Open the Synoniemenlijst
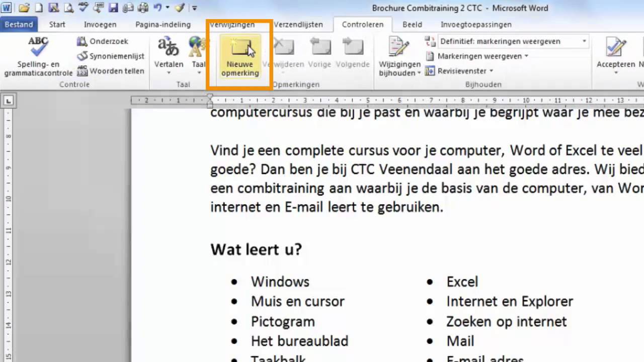Screen dimensions: 644x362 click(111, 56)
